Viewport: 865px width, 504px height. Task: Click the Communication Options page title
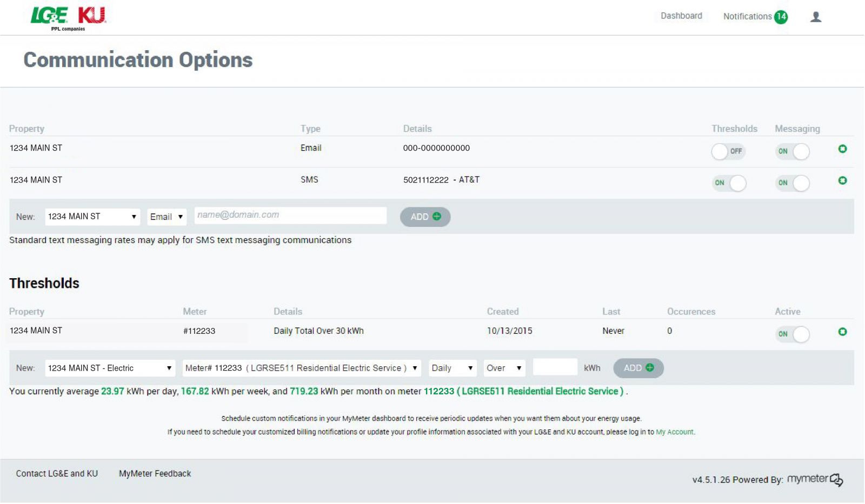pos(138,60)
